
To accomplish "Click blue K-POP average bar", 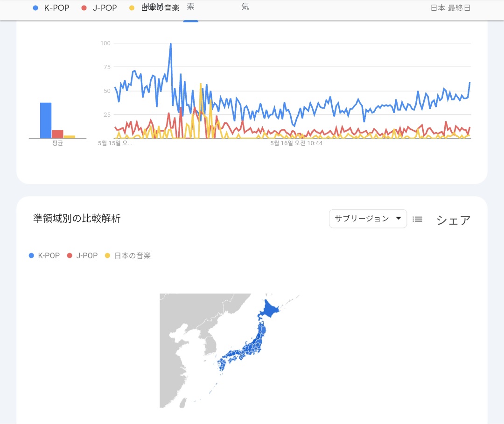I will (x=46, y=120).
